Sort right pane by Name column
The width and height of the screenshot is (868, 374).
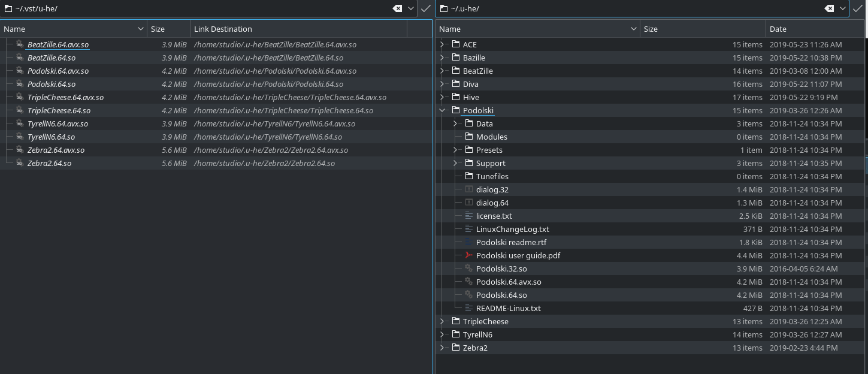[x=537, y=29]
